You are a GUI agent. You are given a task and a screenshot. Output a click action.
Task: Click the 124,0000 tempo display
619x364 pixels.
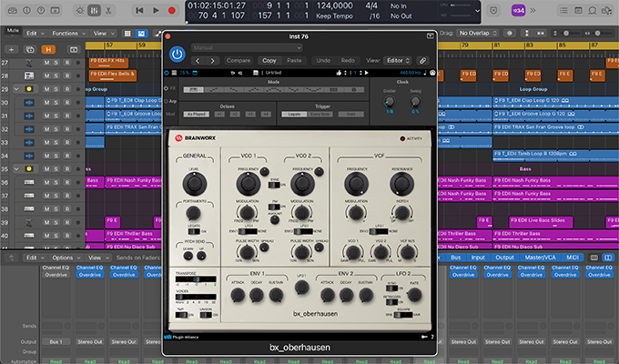pos(334,6)
